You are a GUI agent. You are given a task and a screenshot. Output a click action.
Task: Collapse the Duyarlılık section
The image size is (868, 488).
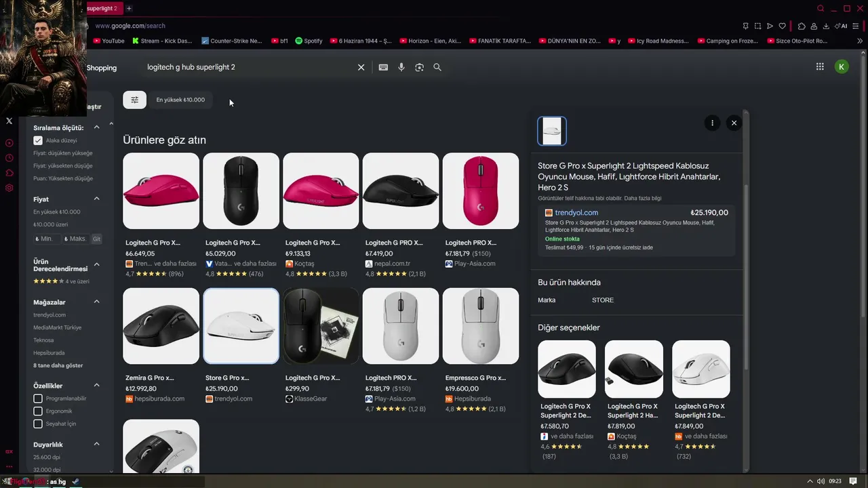(96, 444)
